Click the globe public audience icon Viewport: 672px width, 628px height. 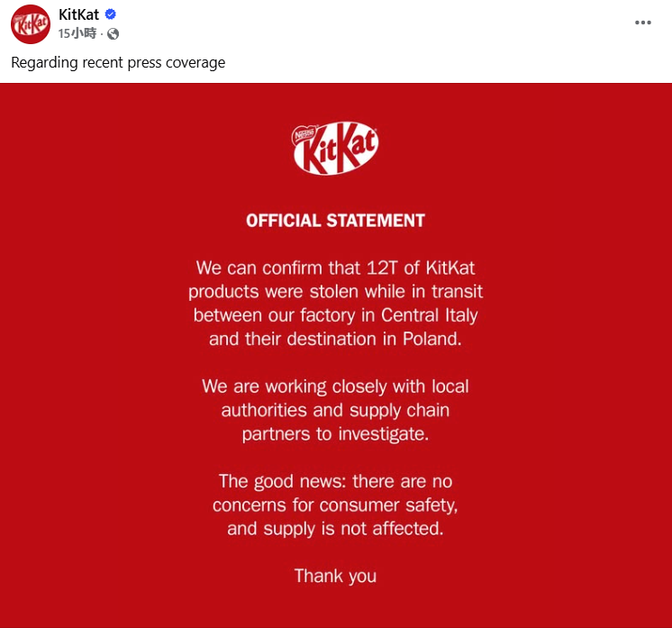click(114, 34)
